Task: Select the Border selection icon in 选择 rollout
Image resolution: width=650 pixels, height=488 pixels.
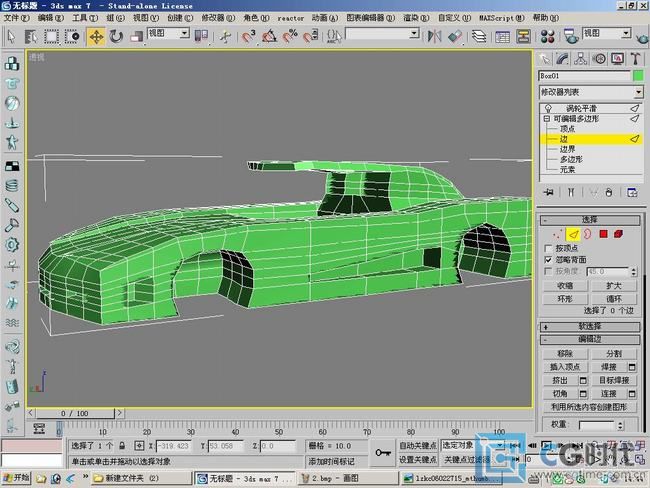Action: [587, 234]
